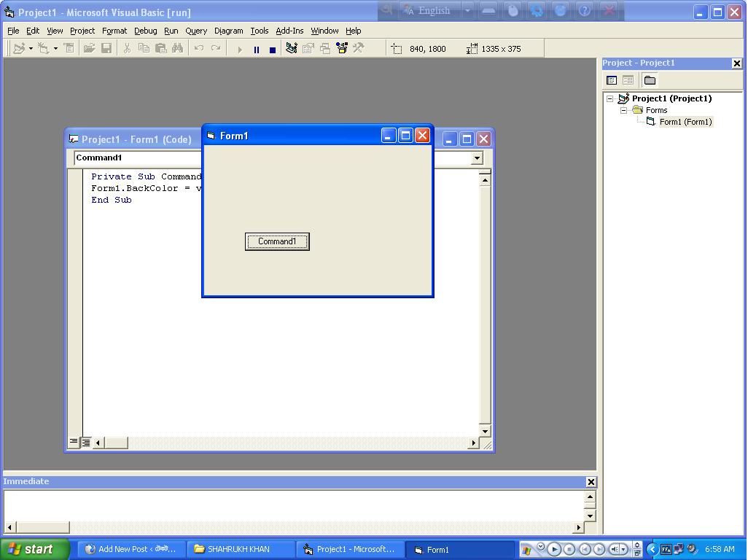748x560 pixels.
Task: Click Add Standard EXE Project toolbar icon
Action: tap(20, 48)
